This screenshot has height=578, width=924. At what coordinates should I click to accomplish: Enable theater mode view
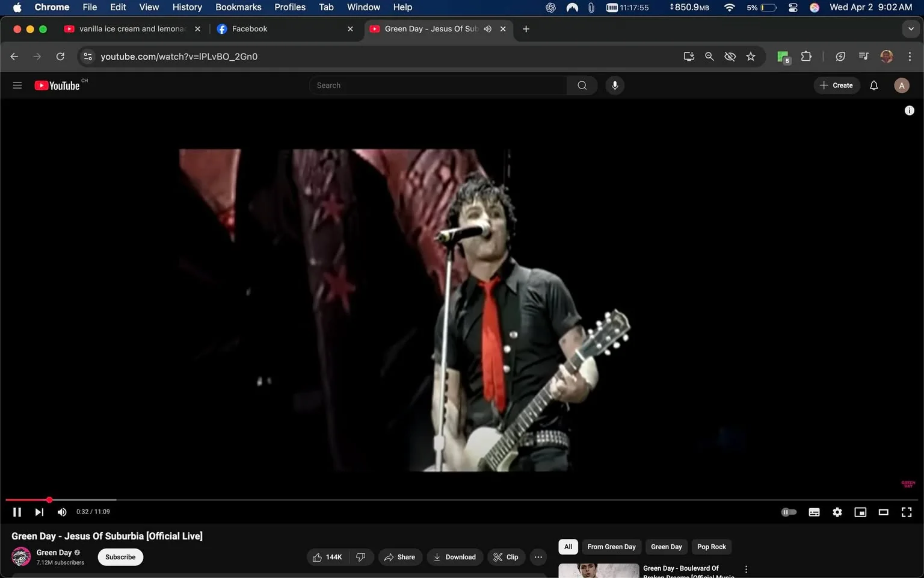point(884,512)
